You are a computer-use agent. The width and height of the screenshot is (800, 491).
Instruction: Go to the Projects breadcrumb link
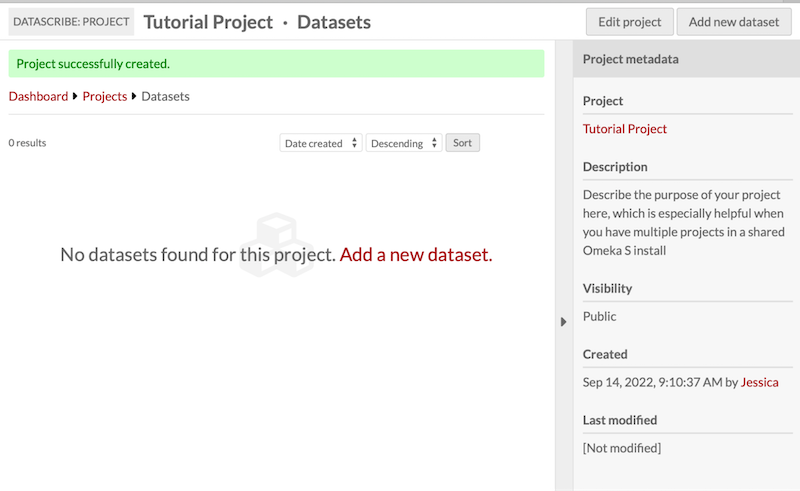click(105, 96)
